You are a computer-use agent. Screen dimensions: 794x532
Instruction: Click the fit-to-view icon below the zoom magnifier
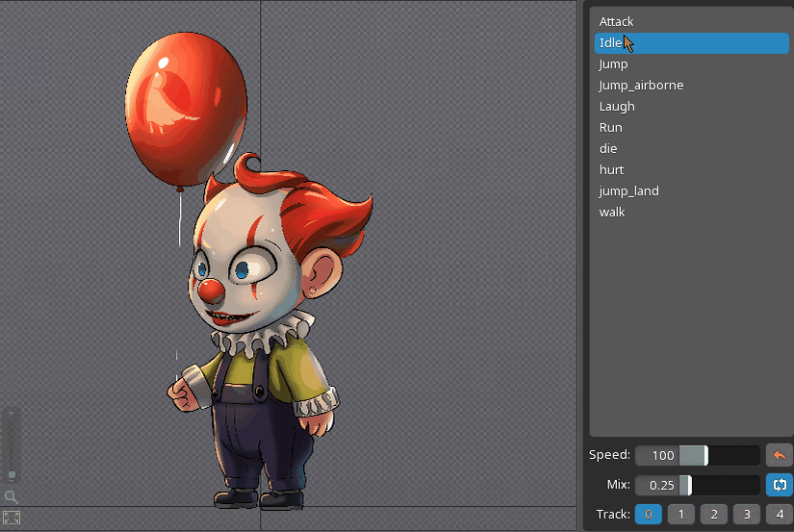[12, 518]
